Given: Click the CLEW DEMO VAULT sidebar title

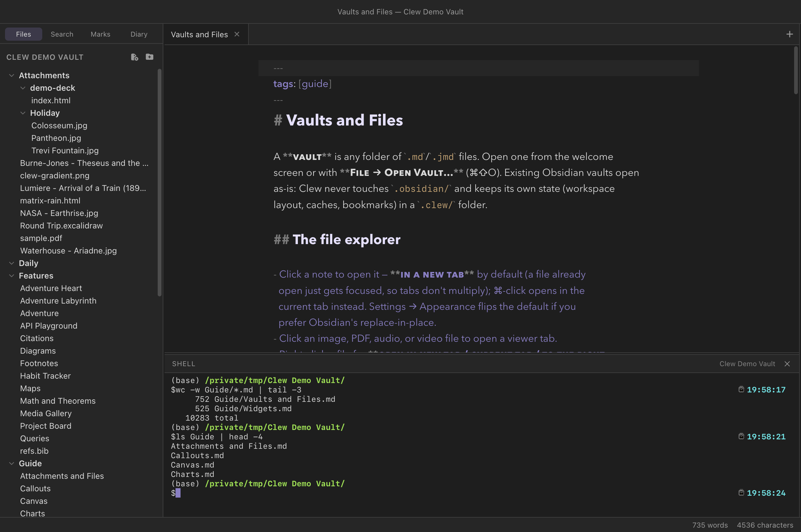Looking at the screenshot, I should [45, 57].
